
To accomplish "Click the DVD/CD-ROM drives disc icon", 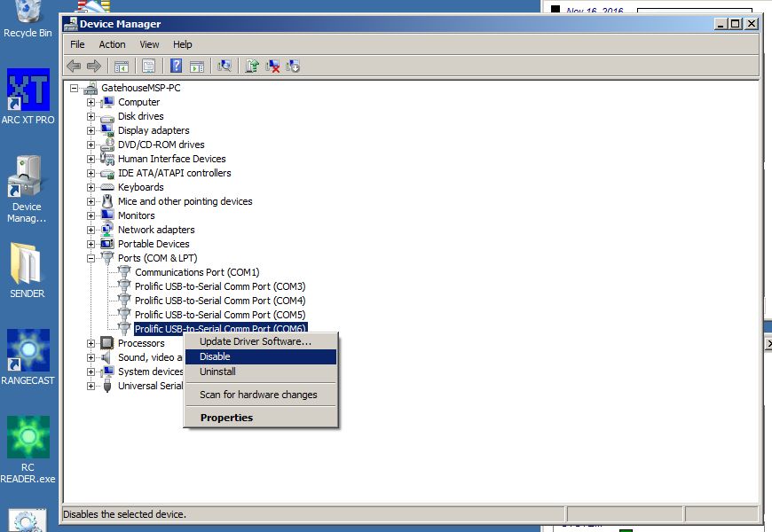I will (x=106, y=145).
